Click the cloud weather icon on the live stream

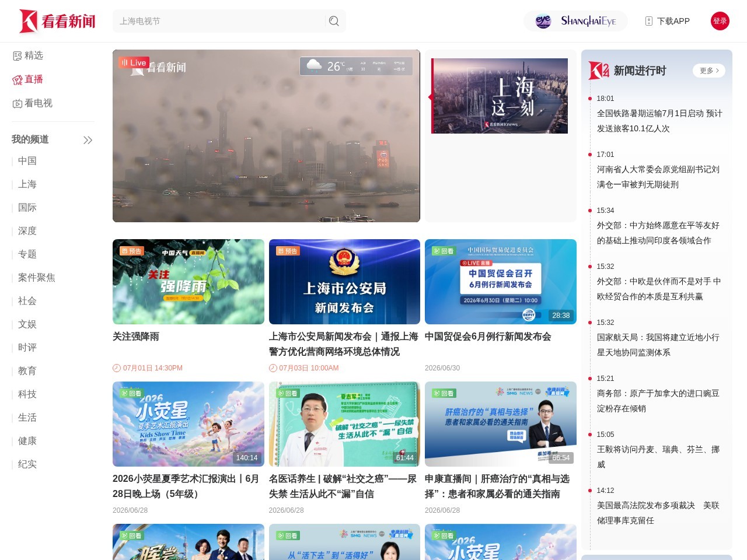[x=314, y=65]
